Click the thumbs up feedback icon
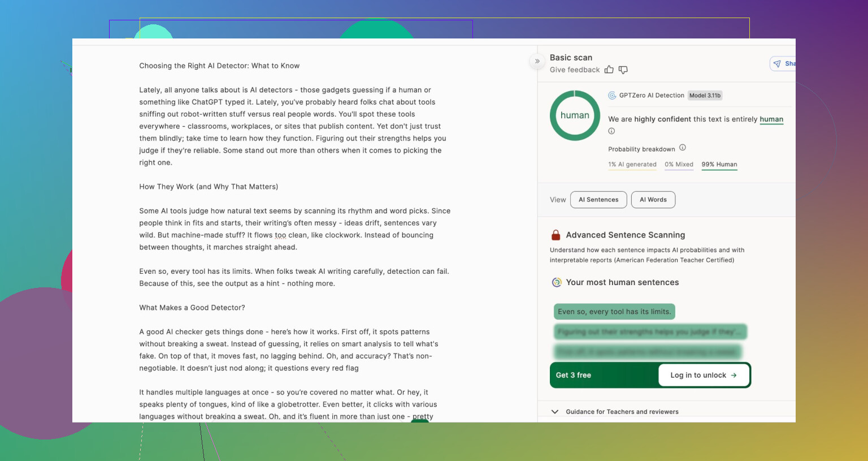 tap(609, 70)
